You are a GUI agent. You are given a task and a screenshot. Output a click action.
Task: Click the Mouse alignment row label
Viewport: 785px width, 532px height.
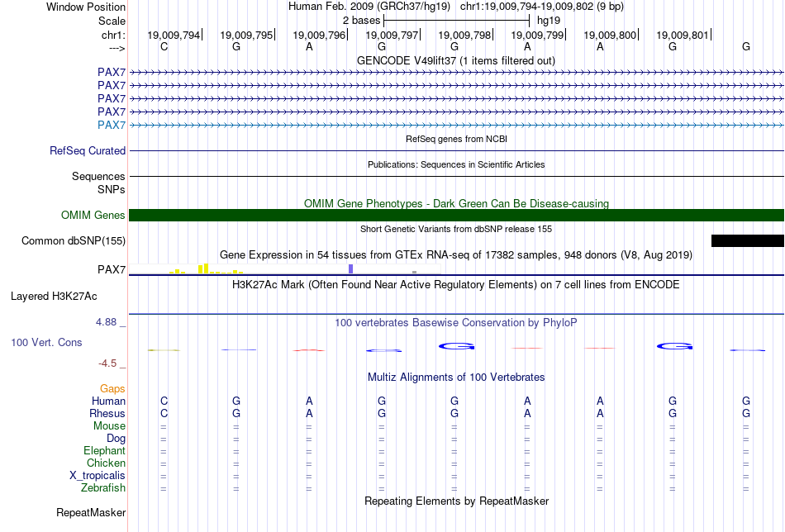coord(109,426)
